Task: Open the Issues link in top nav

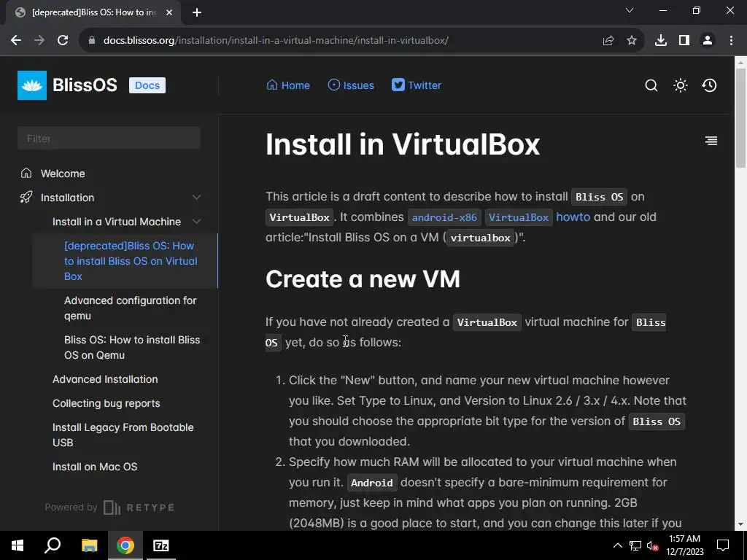Action: (x=351, y=85)
